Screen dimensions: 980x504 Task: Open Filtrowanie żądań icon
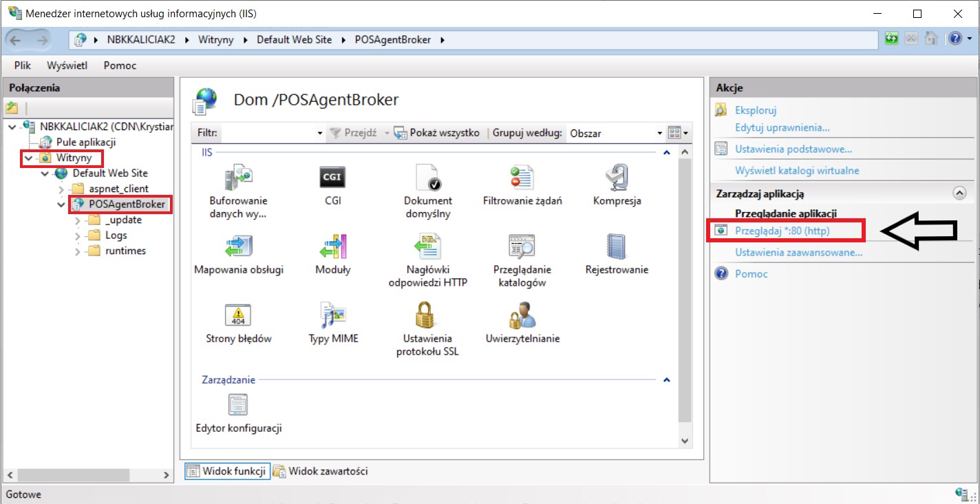522,178
